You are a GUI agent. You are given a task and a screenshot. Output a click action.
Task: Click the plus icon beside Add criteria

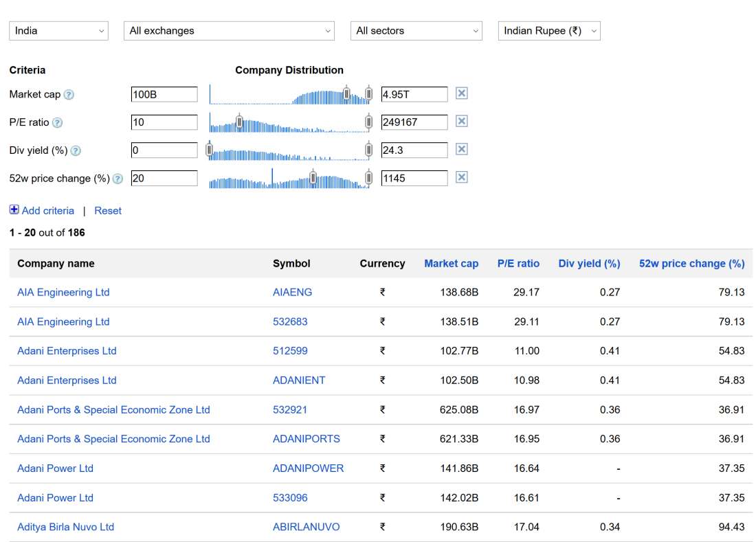pyautogui.click(x=14, y=210)
